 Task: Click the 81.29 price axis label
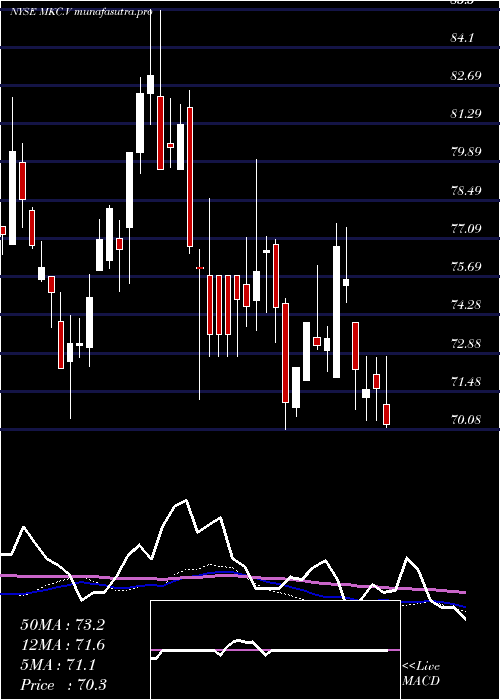tap(466, 113)
